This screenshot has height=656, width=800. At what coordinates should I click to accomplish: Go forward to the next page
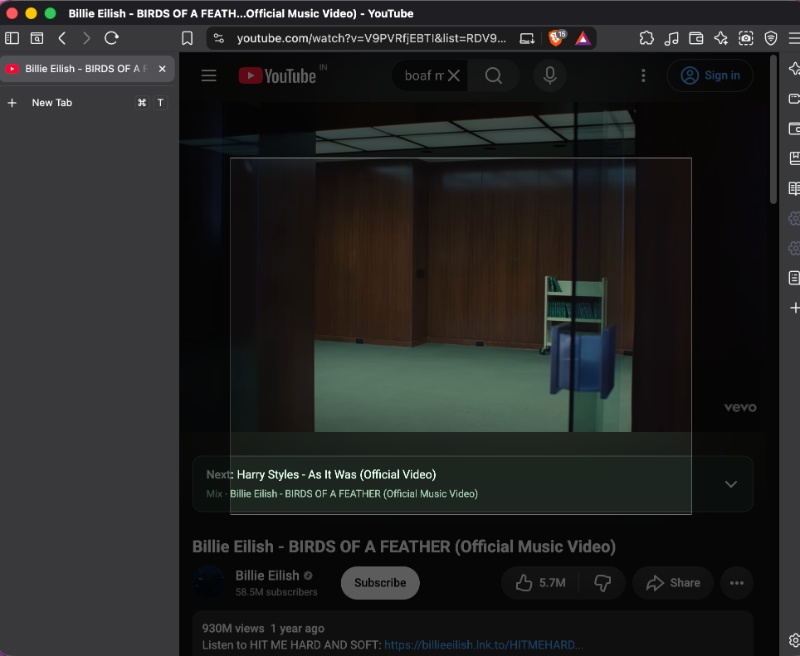coord(86,38)
